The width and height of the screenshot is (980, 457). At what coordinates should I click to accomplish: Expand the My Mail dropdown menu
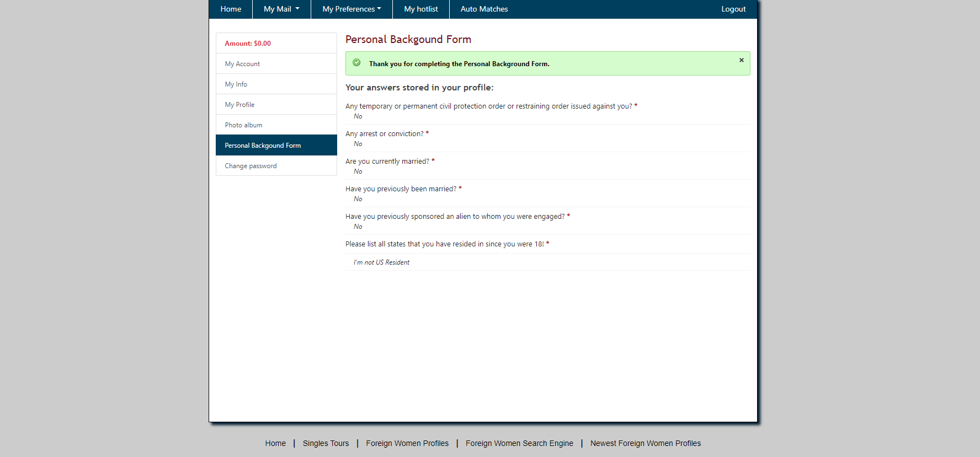click(x=281, y=9)
